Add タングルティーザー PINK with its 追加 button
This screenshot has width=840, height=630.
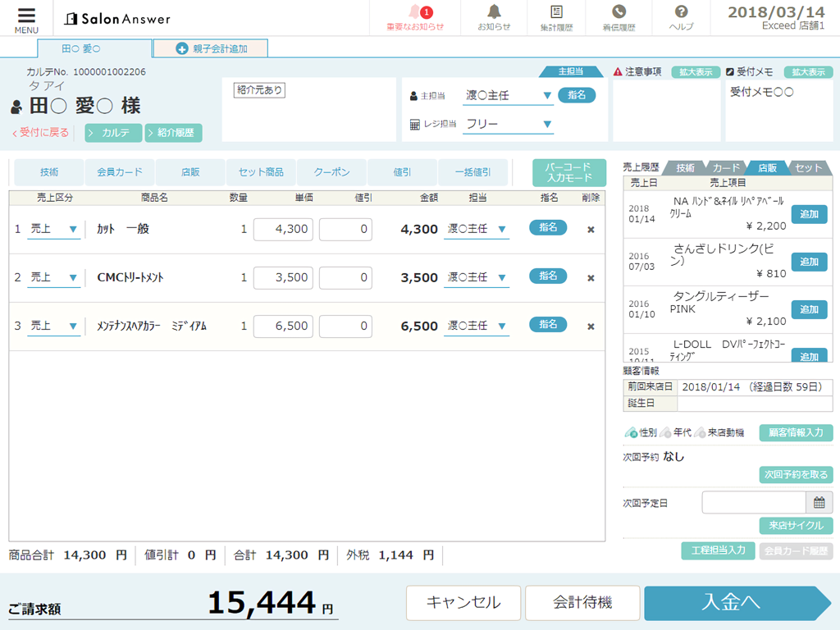click(x=809, y=309)
